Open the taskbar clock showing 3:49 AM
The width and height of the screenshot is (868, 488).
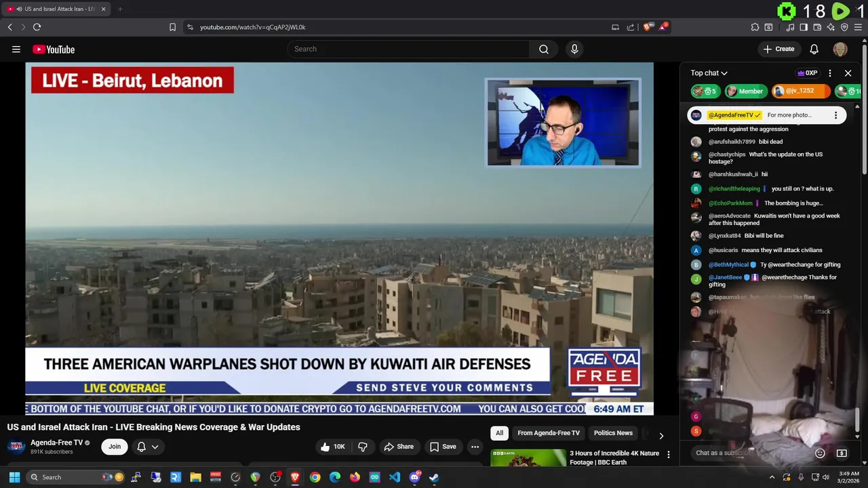849,477
